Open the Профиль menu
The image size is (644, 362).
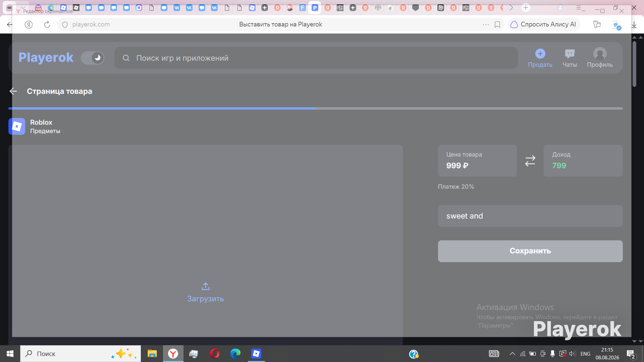(600, 58)
